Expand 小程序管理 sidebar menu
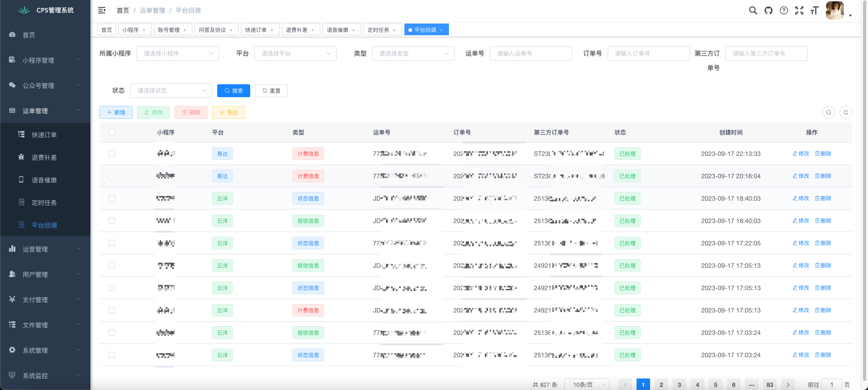868x390 pixels. pos(45,60)
